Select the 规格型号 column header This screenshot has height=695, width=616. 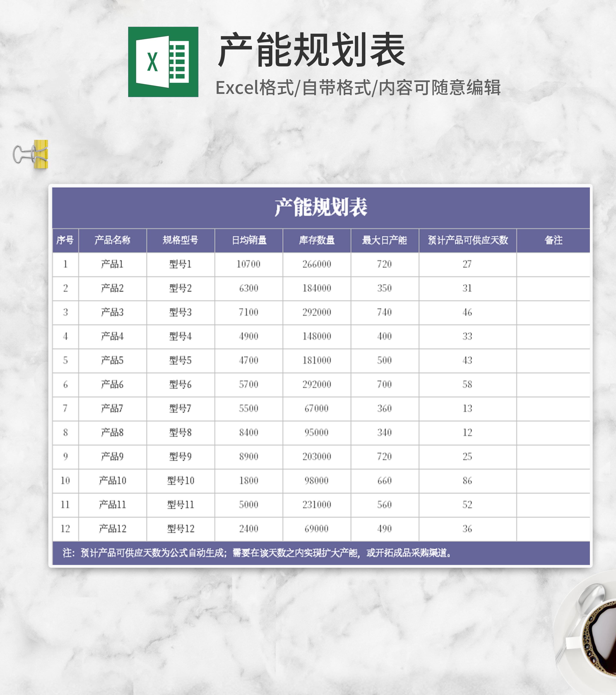180,240
